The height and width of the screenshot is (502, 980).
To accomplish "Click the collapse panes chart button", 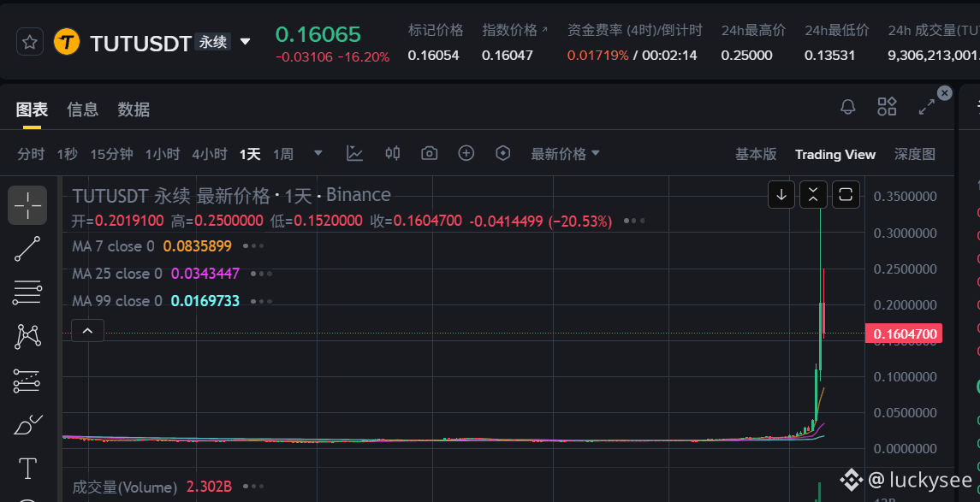I will 813,195.
